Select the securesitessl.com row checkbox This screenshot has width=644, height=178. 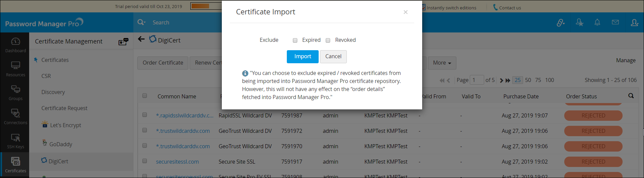coord(145,161)
